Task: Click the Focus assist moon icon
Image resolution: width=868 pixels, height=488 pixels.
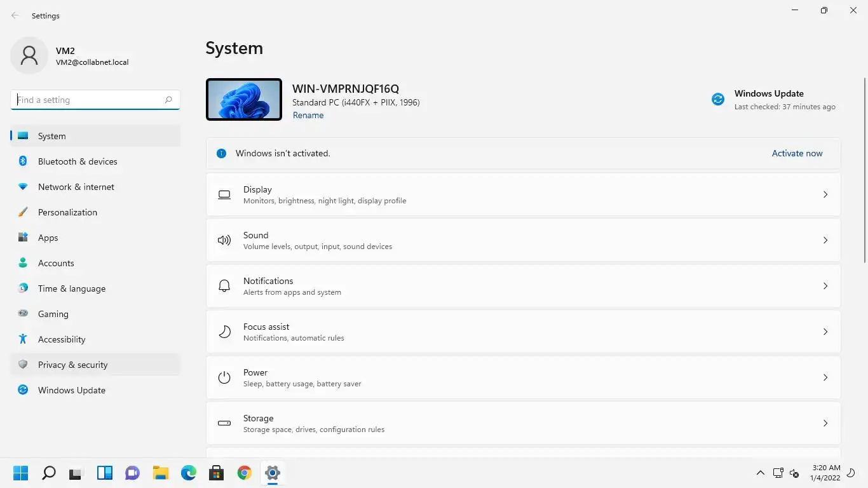Action: click(x=224, y=332)
